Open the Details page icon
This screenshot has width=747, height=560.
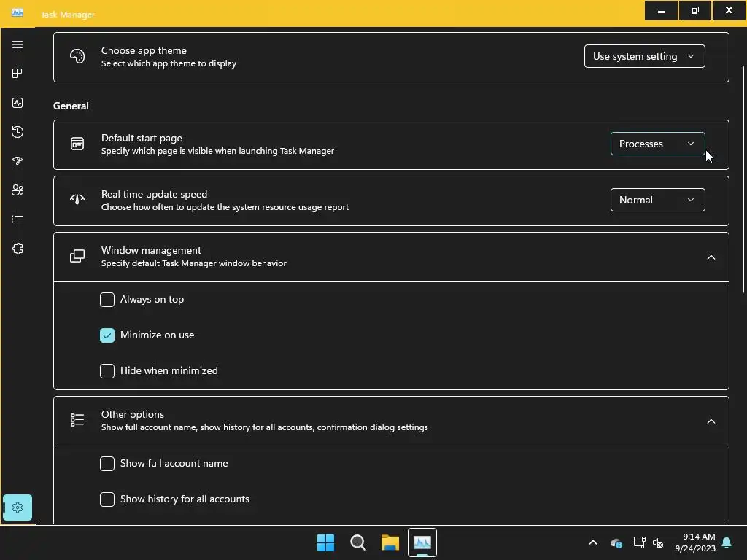tap(18, 219)
